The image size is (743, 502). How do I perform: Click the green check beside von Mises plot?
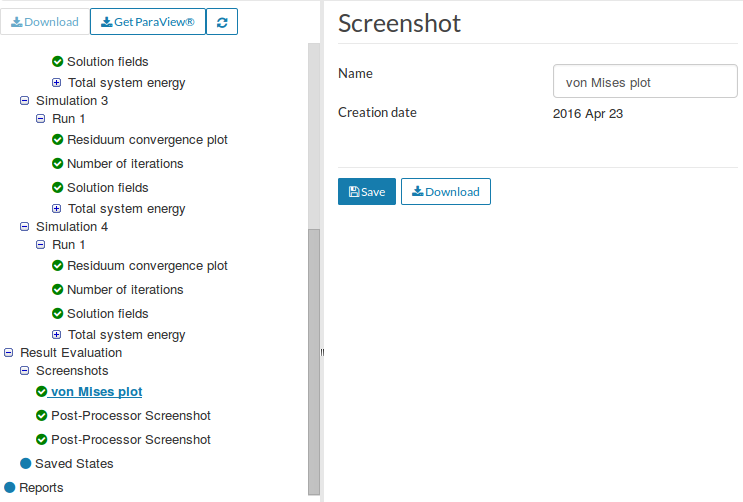click(x=41, y=392)
